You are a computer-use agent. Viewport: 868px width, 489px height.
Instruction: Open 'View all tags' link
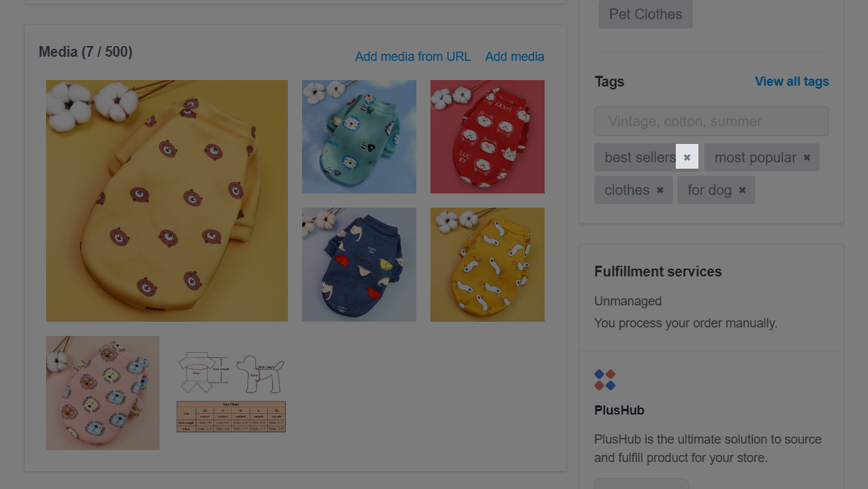792,81
